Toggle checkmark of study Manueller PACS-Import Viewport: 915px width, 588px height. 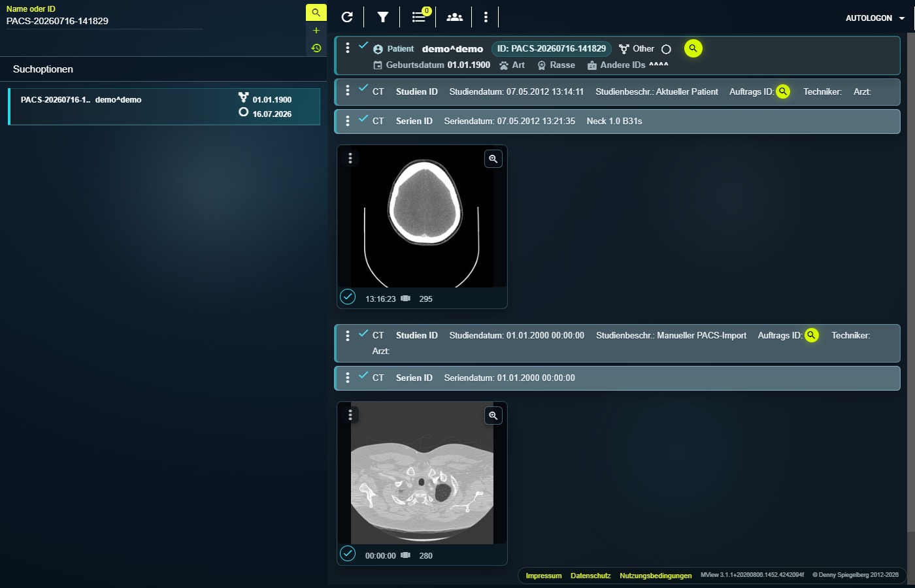pyautogui.click(x=363, y=333)
